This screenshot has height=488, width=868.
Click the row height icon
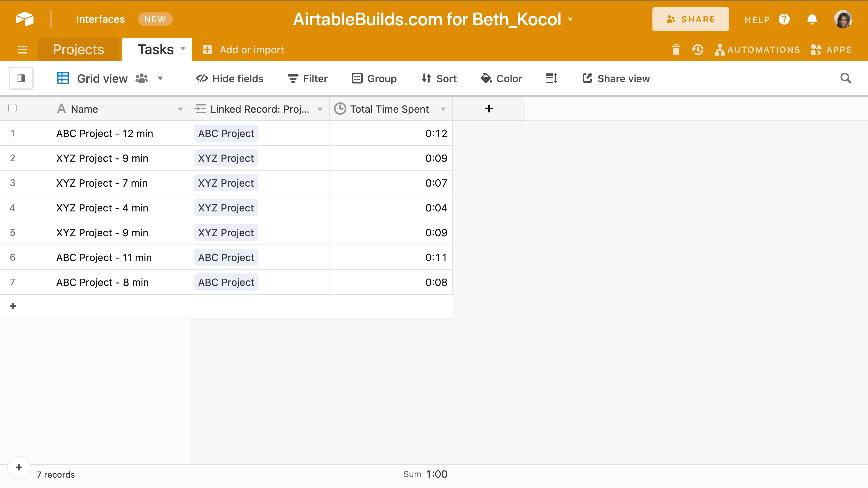pos(552,79)
